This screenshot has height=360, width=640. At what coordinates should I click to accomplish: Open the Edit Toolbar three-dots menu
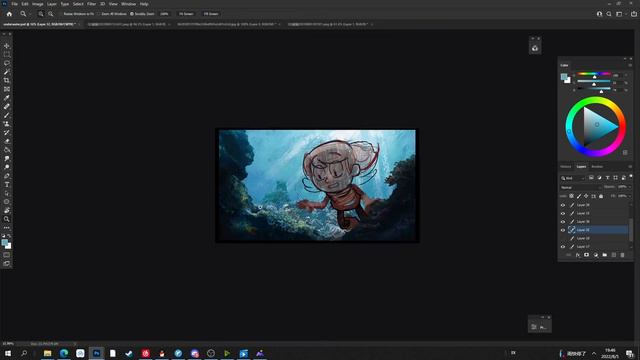point(7,228)
